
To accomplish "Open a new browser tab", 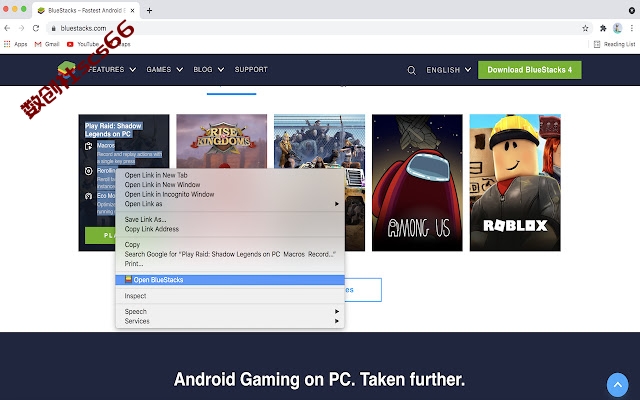I will coord(149,11).
